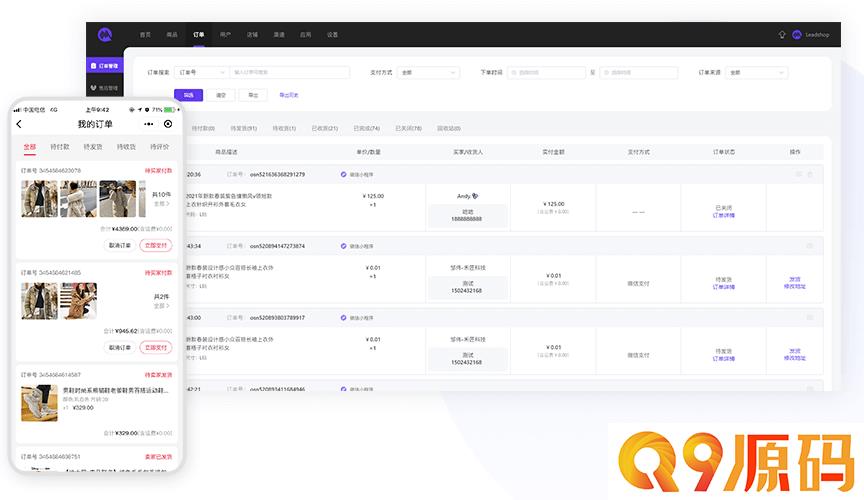
Task: Select the 待评价 tab on the phone
Action: click(x=160, y=147)
